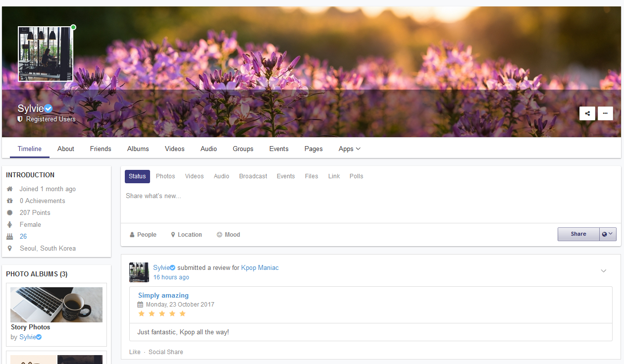Screen dimensions: 624x364
Task: Set a Mood for the status
Action: [x=228, y=235]
